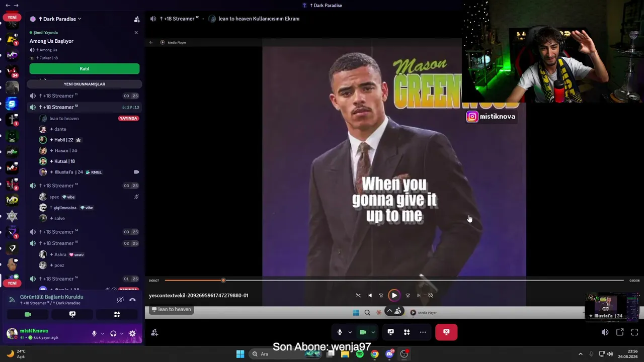Join voice channel +18 Streamer 13
The width and height of the screenshot is (644, 362).
85,186
